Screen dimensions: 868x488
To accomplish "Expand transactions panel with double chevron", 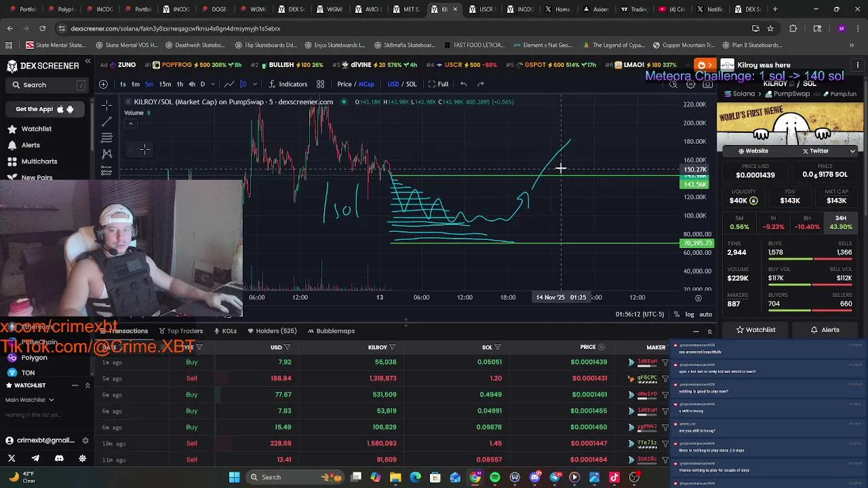I will 709,331.
